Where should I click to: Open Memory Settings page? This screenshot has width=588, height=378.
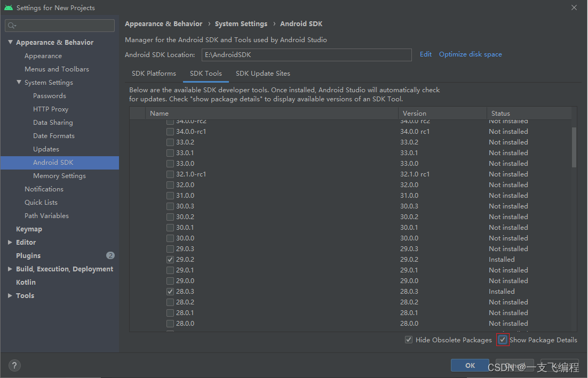click(x=59, y=176)
